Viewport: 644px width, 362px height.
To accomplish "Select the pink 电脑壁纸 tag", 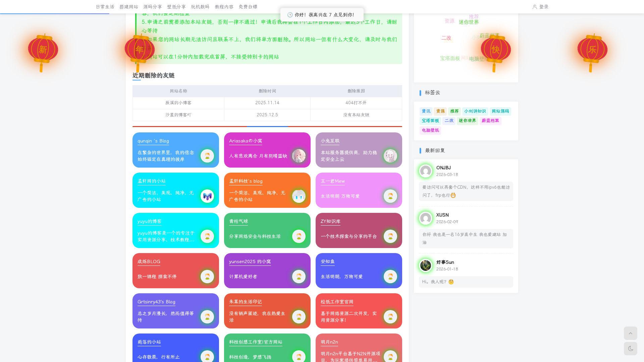I will pyautogui.click(x=430, y=130).
